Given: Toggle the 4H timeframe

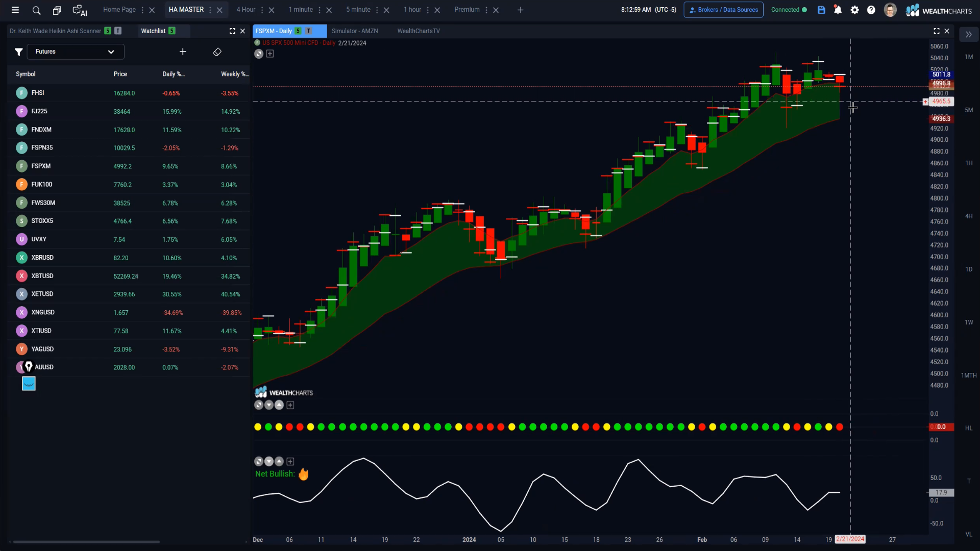Looking at the screenshot, I should [x=969, y=216].
